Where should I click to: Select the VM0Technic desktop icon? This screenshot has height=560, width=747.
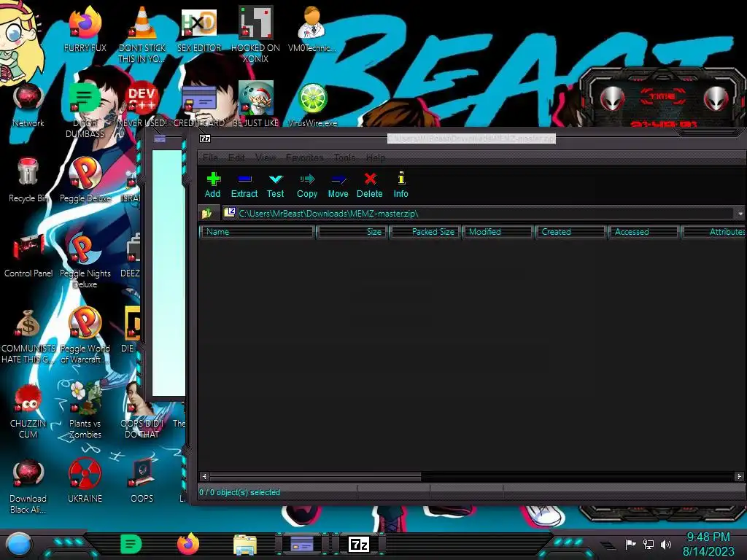tap(312, 29)
